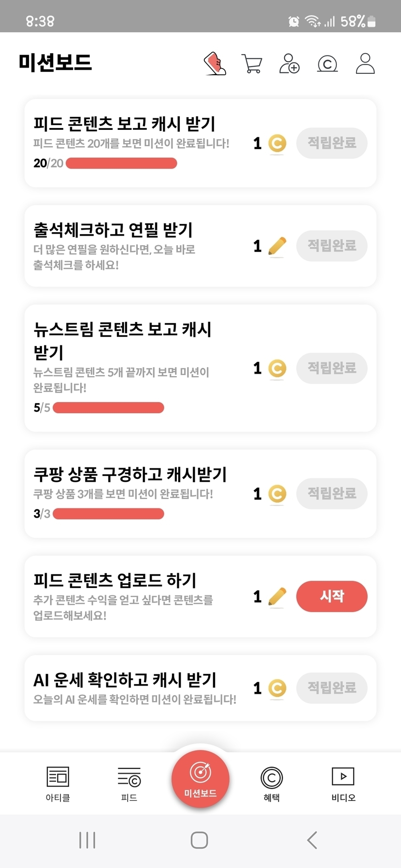Tap the center 미션보드 tab button
Viewport: 401px width, 868px height.
[200, 778]
